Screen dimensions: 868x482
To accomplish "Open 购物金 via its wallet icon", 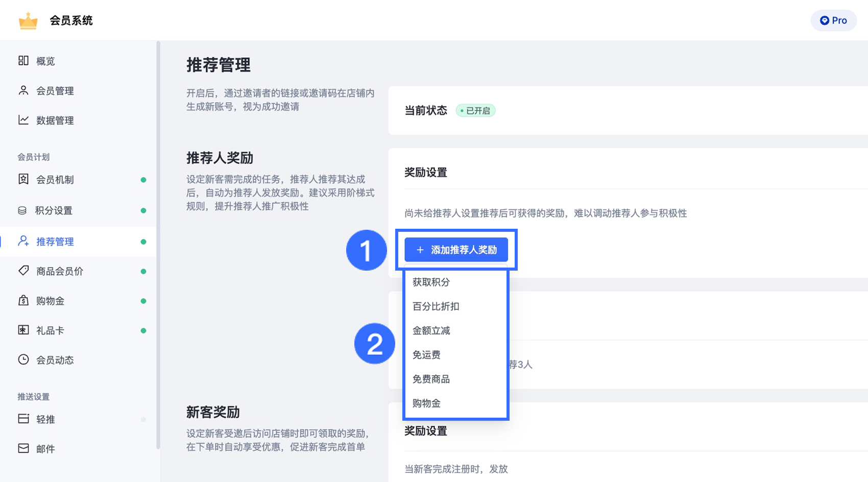I will click(x=23, y=301).
